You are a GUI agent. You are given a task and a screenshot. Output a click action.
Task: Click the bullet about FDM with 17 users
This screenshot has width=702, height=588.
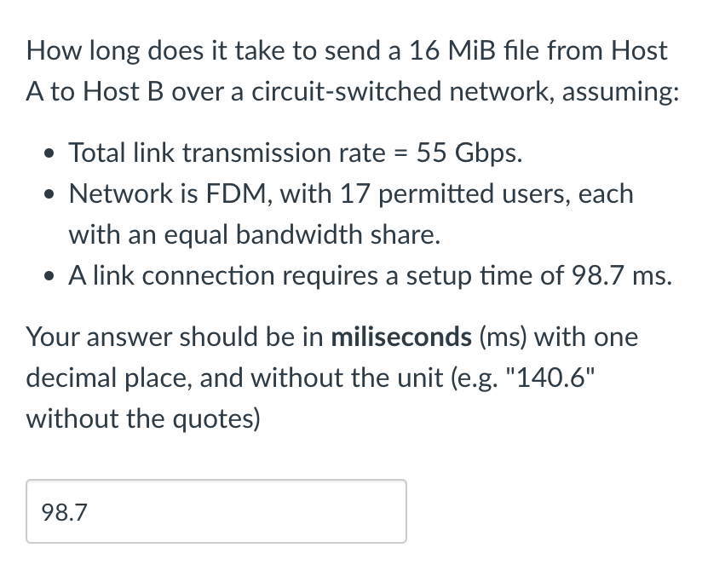[x=351, y=193]
